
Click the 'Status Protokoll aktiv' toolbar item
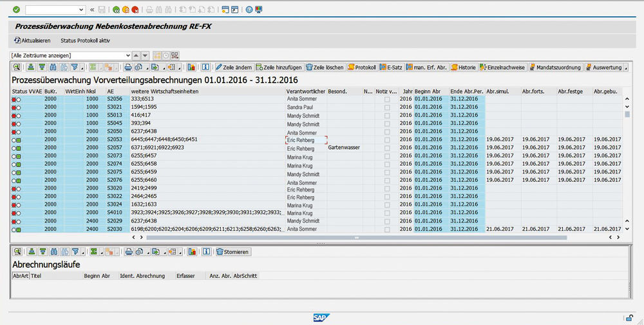point(85,41)
